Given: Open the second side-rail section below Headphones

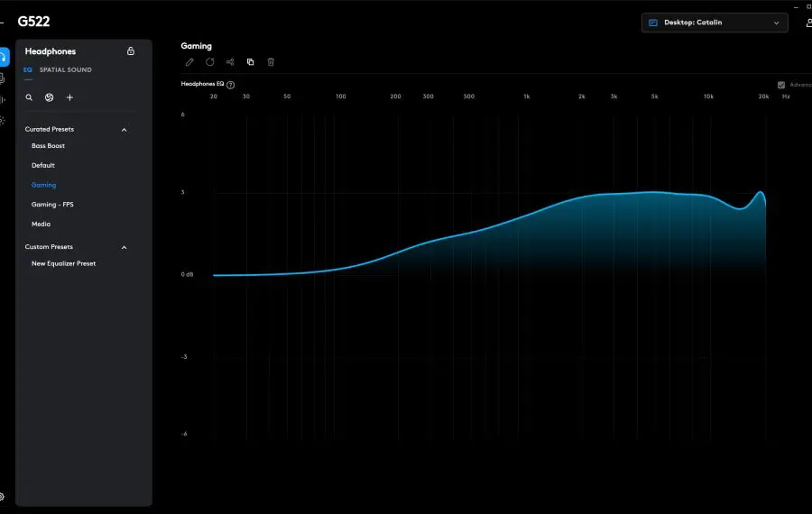Looking at the screenshot, I should click(x=3, y=78).
